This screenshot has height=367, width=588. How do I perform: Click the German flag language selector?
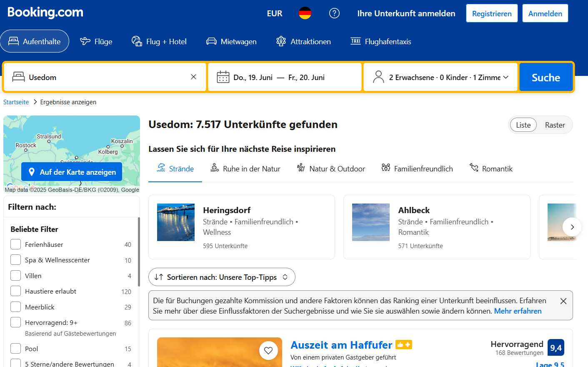(x=305, y=13)
